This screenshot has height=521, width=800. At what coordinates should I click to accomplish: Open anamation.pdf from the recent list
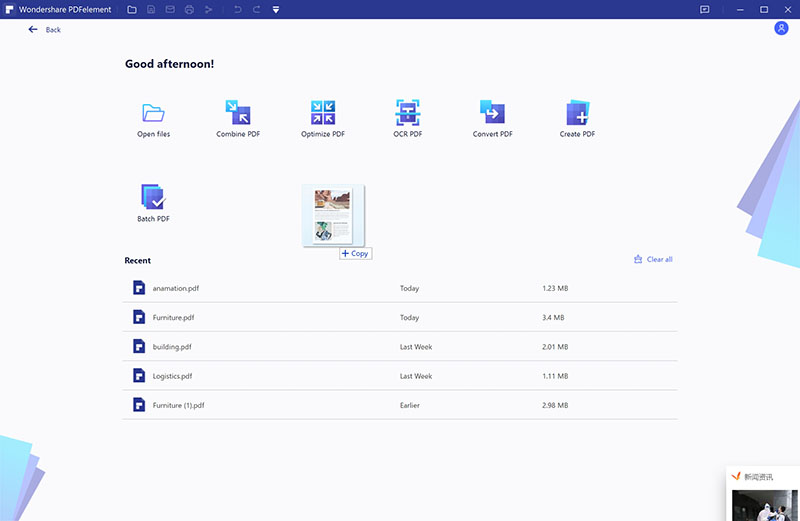click(x=175, y=288)
